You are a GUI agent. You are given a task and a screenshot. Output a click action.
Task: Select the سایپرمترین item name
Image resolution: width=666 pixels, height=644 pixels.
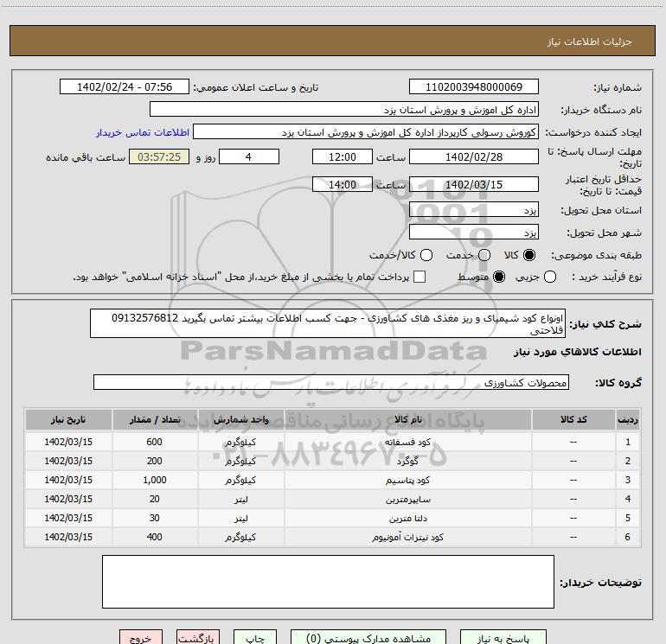(407, 500)
